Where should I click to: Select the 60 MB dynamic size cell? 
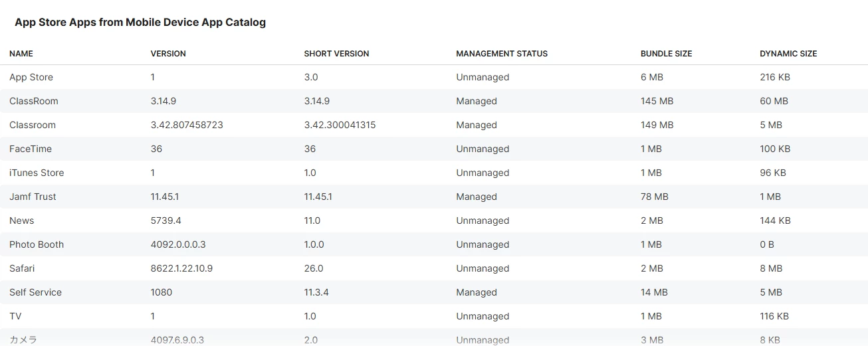click(x=774, y=101)
